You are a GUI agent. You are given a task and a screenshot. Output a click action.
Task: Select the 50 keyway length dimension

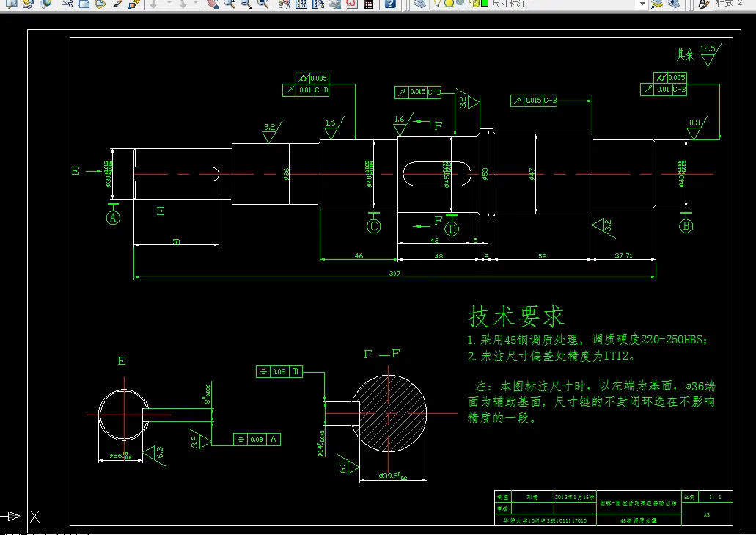point(177,241)
